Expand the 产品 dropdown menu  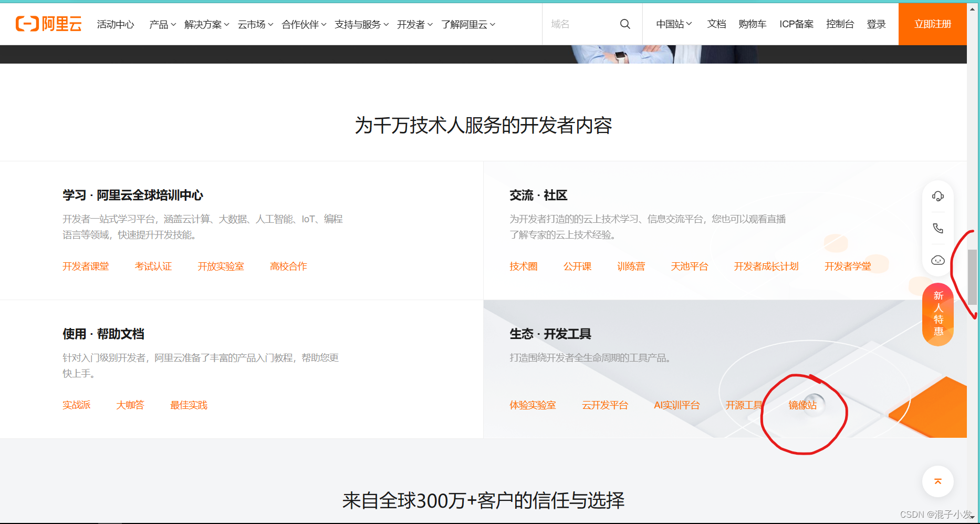162,25
